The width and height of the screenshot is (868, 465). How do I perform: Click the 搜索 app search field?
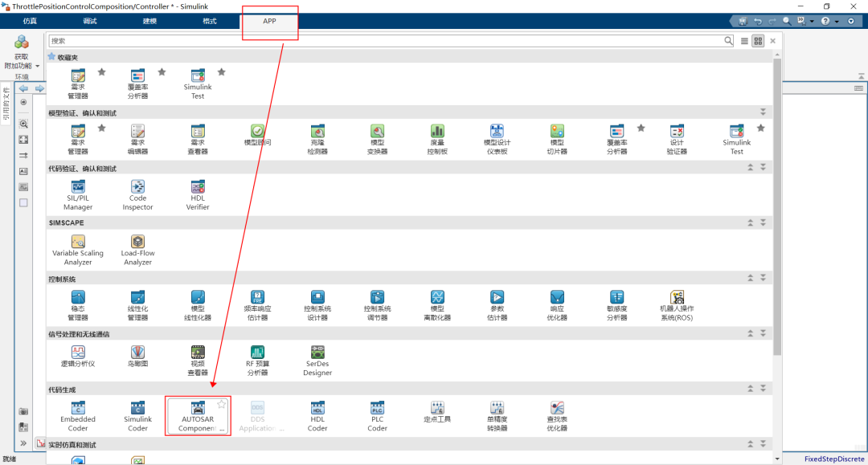point(386,41)
